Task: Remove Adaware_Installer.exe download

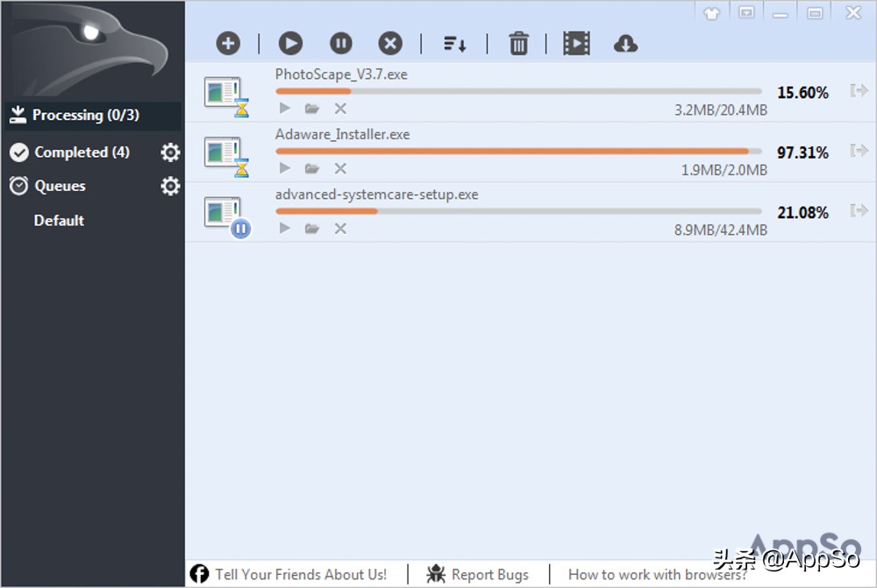Action: click(x=340, y=168)
